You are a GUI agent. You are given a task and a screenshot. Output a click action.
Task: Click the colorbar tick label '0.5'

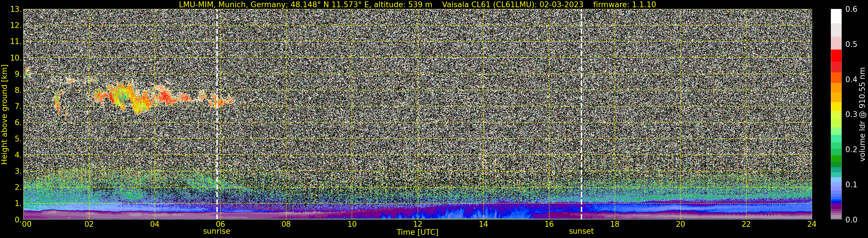pyautogui.click(x=852, y=44)
